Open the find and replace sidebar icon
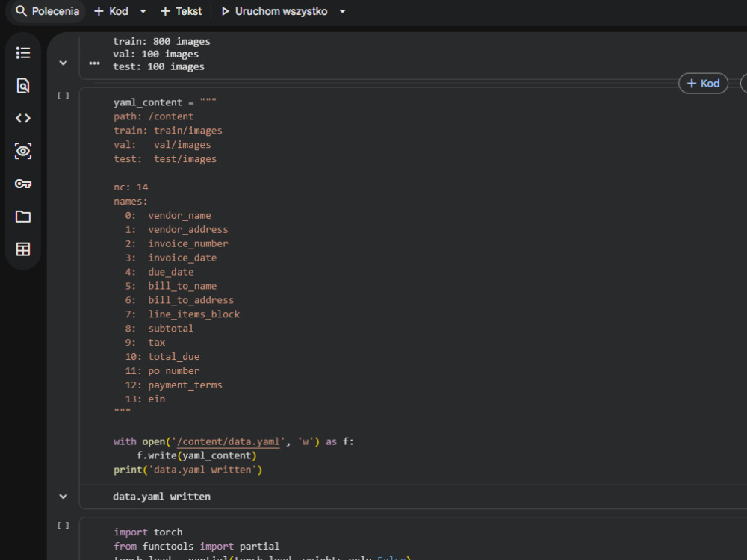The height and width of the screenshot is (560, 747). (23, 86)
